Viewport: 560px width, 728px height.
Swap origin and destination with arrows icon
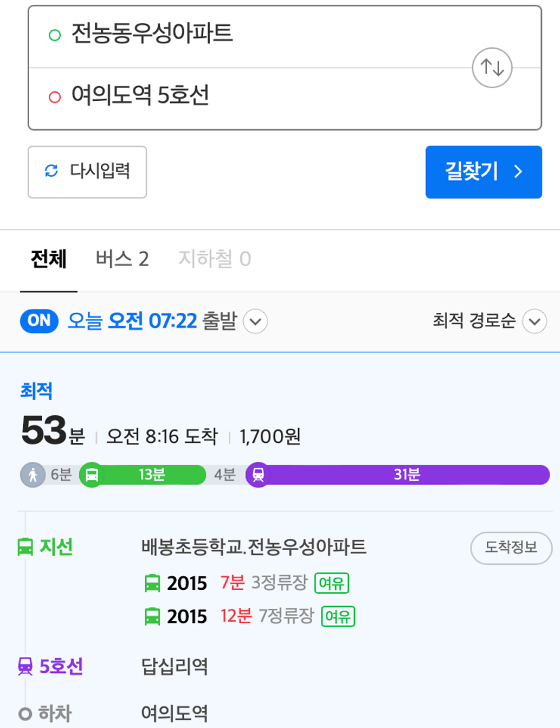point(492,68)
